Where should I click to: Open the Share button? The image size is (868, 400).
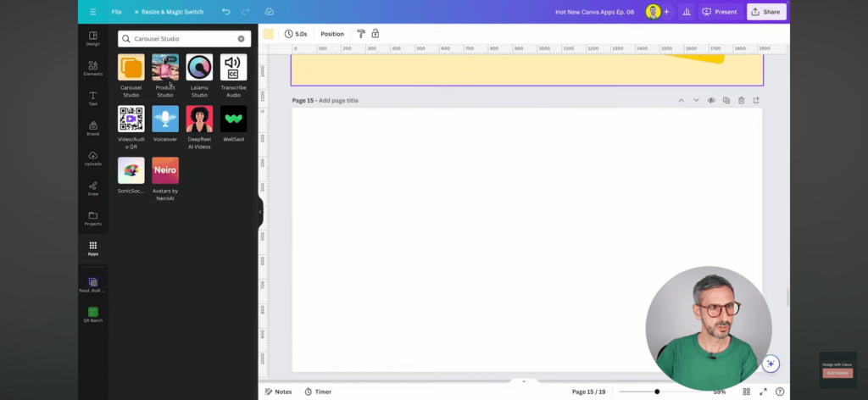click(766, 12)
